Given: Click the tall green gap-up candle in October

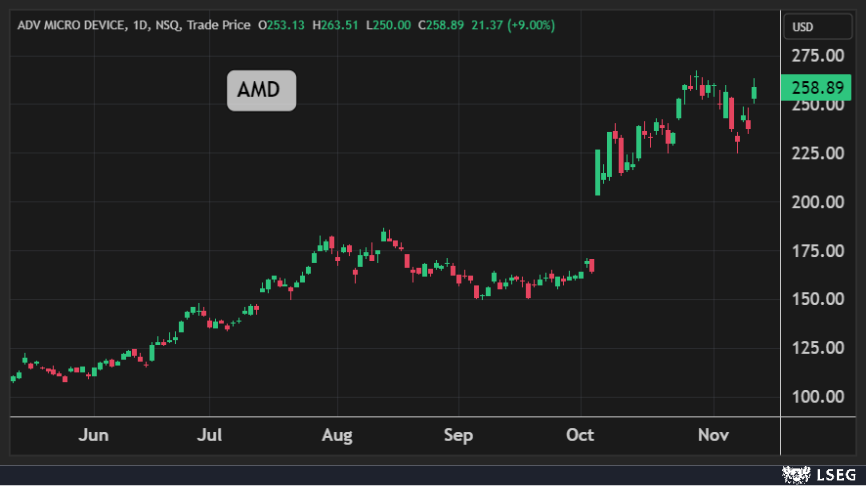Looking at the screenshot, I should coord(598,170).
